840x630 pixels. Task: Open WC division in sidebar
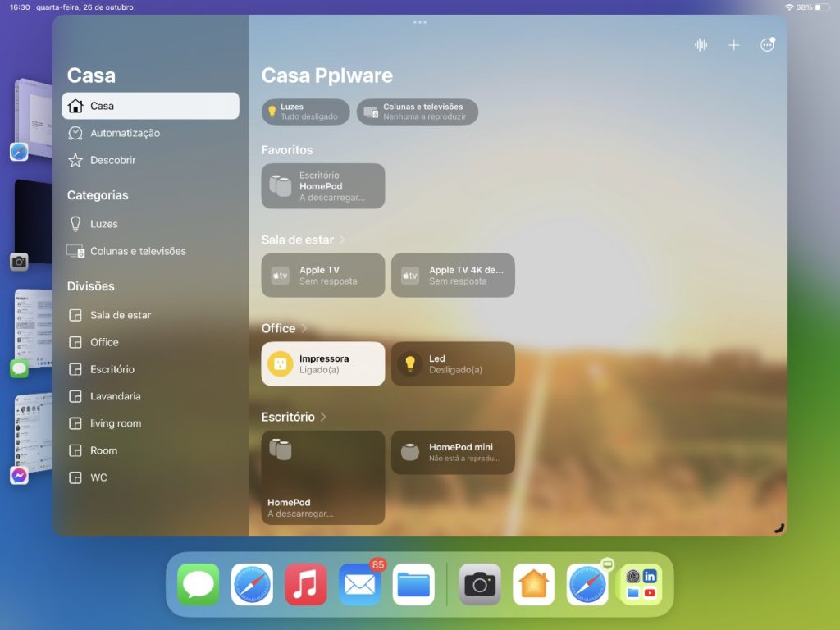click(x=151, y=477)
